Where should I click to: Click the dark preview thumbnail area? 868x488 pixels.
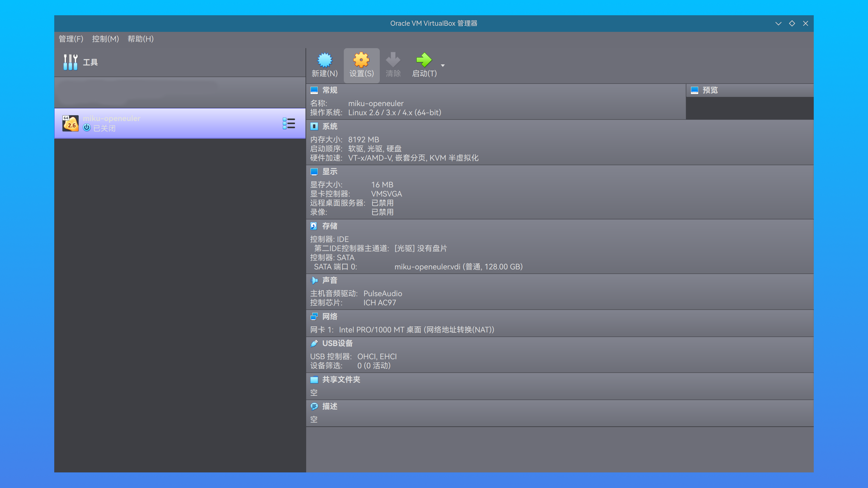750,108
